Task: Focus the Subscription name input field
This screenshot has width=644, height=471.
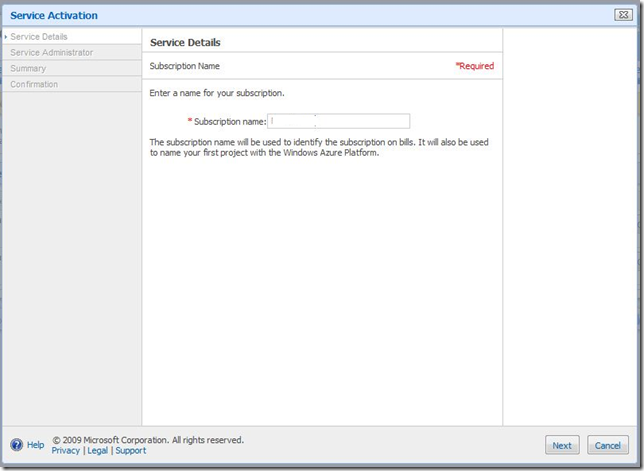Action: click(x=338, y=121)
